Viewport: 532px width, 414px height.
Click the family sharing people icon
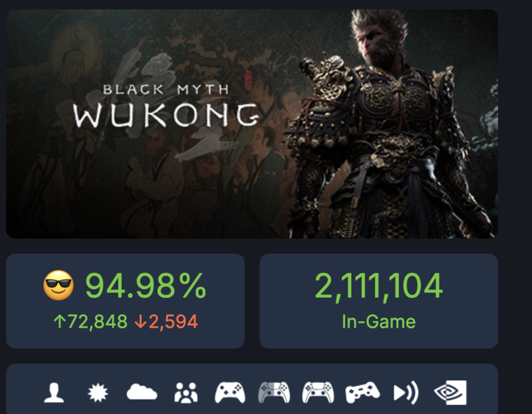(x=186, y=393)
